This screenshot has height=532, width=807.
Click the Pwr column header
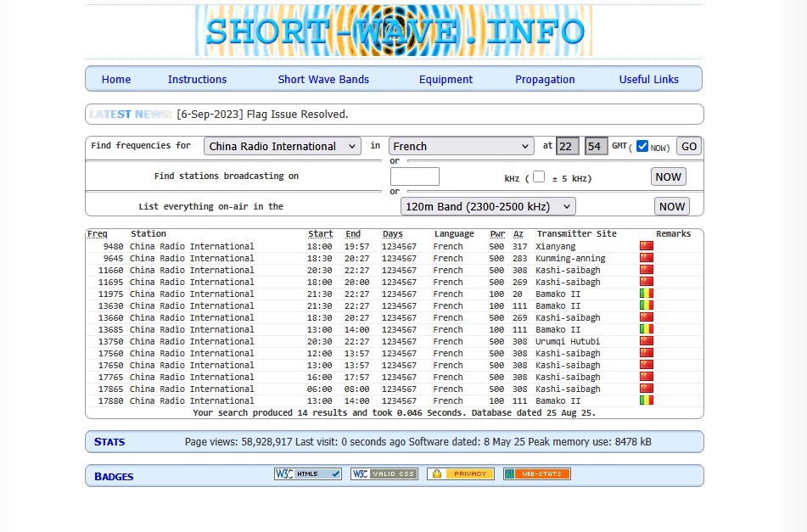pos(497,233)
